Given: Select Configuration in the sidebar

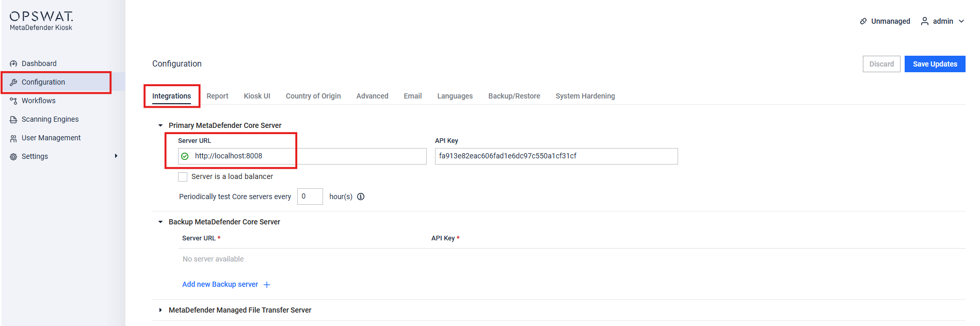Looking at the screenshot, I should 43,82.
